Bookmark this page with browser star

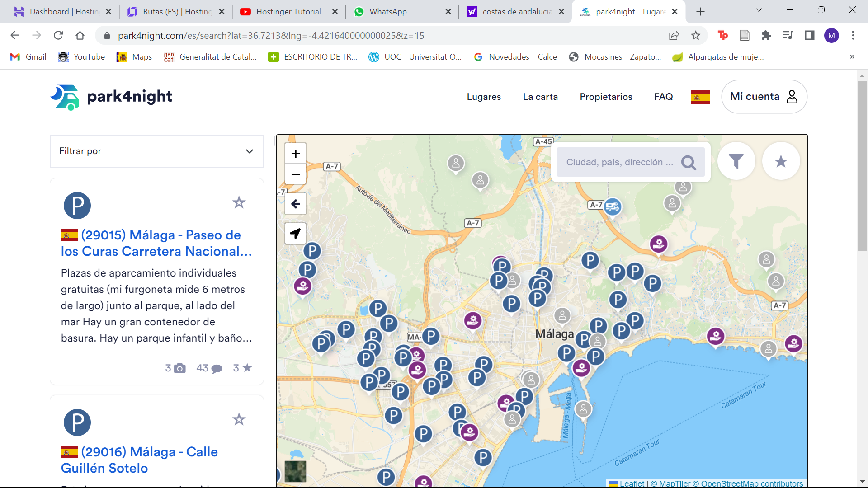(x=696, y=36)
